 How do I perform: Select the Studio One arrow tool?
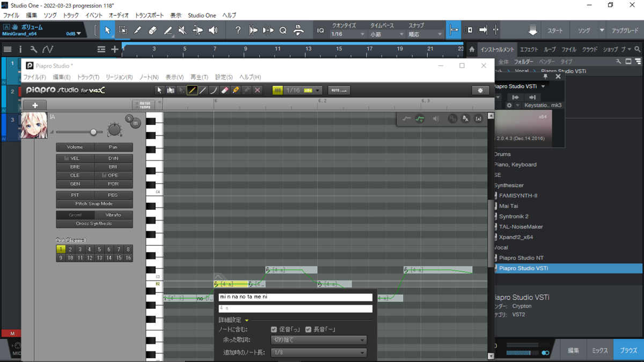pyautogui.click(x=107, y=31)
